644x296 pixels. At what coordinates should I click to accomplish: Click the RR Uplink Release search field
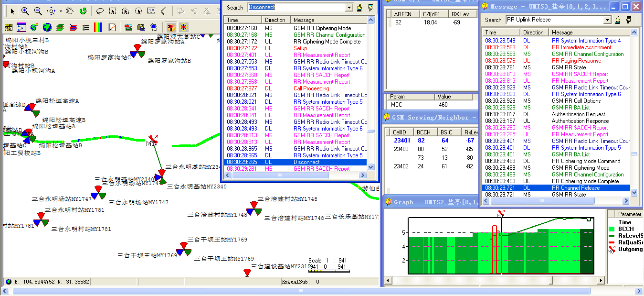pyautogui.click(x=554, y=20)
